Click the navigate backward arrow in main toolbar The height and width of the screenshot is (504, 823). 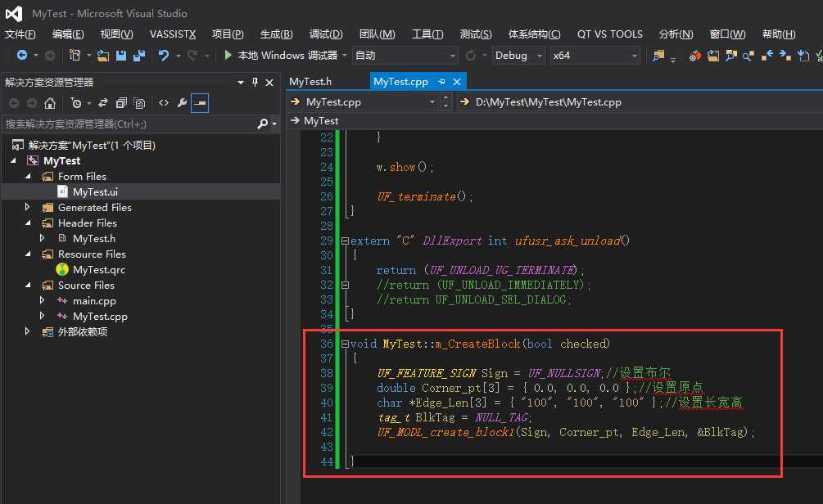(x=22, y=55)
